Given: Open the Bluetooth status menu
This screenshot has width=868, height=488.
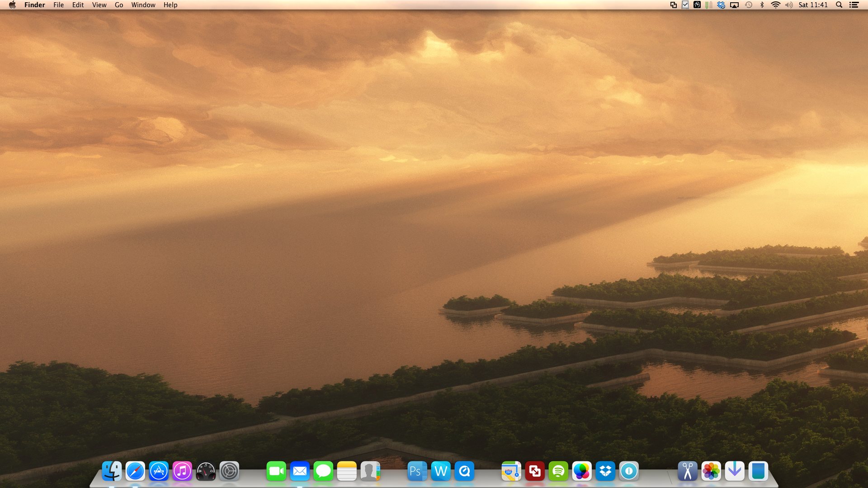Looking at the screenshot, I should 762,5.
